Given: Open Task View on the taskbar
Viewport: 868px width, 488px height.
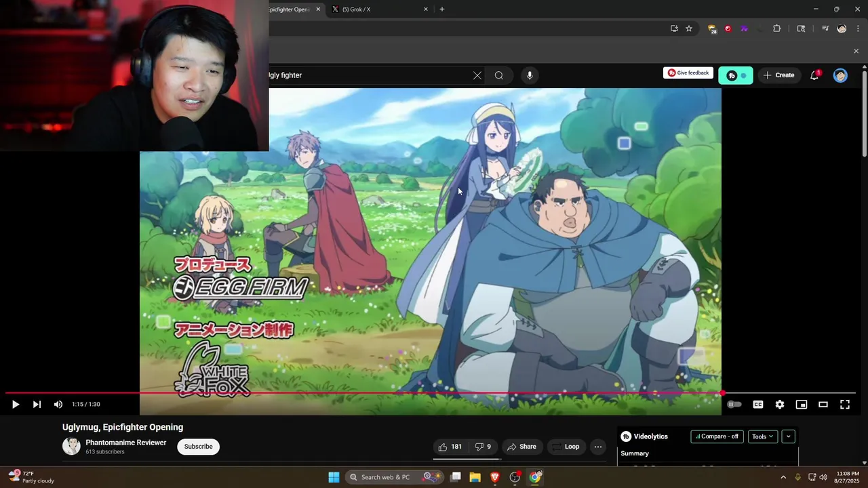Looking at the screenshot, I should point(456,477).
